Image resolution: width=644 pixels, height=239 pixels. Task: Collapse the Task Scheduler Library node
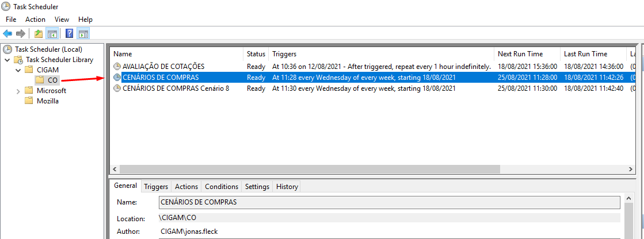7,60
